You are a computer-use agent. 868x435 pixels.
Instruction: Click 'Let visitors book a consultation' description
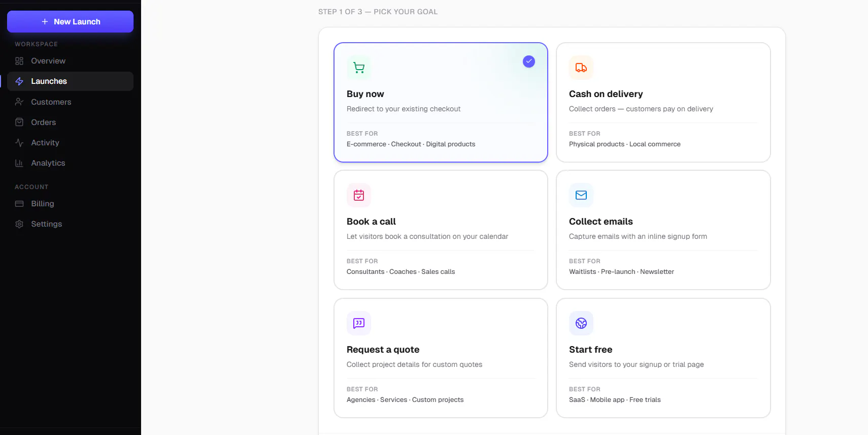pyautogui.click(x=427, y=236)
